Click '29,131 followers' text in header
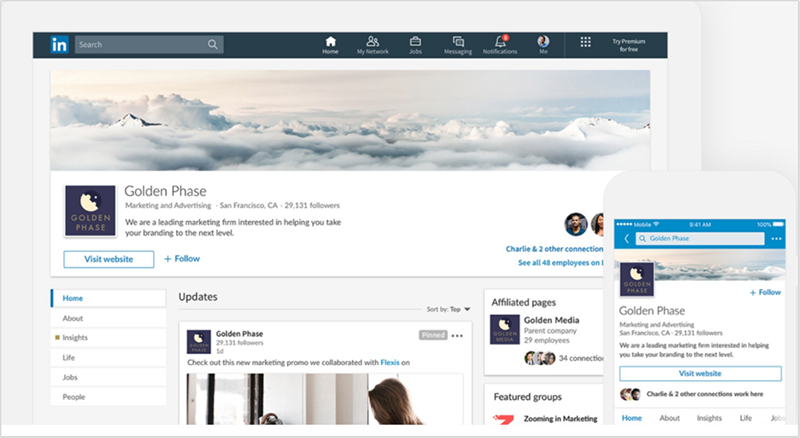 [x=312, y=206]
